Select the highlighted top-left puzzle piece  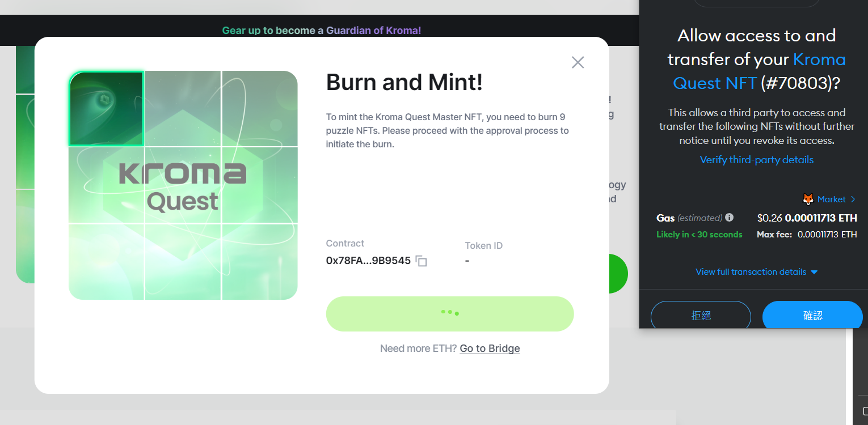pos(106,109)
